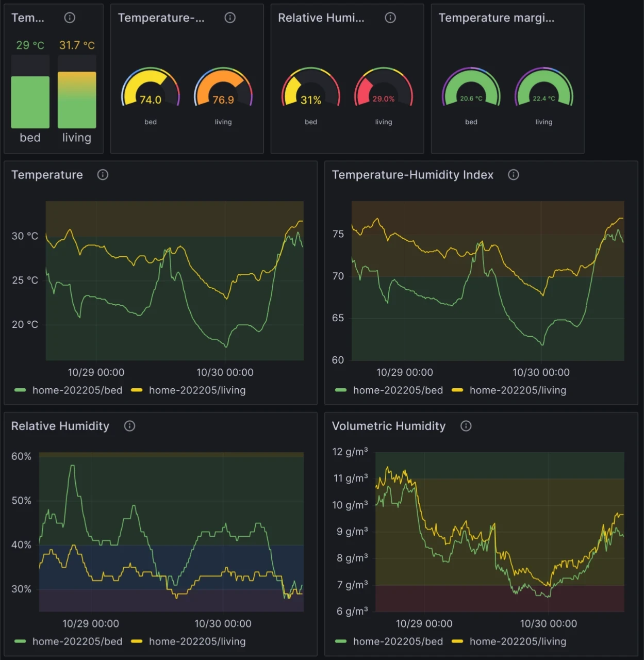Open the info icon of the "Temperature-..." gauge panel
Screen dimensions: 644x660
coord(230,18)
